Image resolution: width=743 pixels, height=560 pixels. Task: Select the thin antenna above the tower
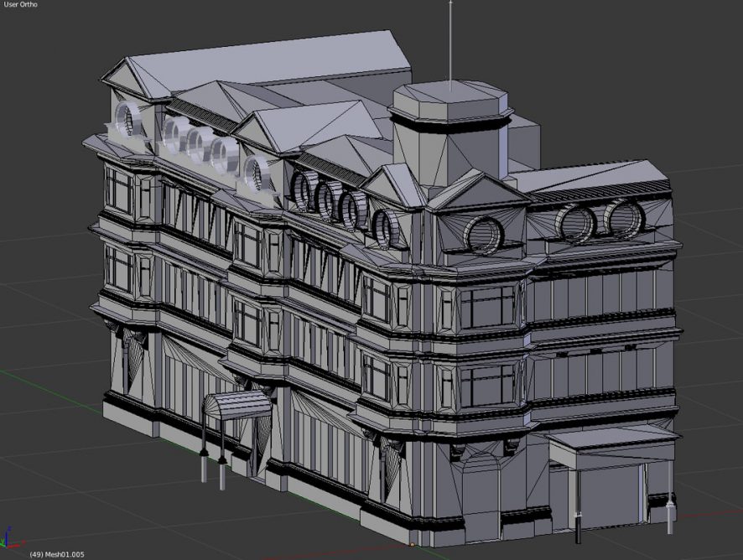[x=450, y=42]
